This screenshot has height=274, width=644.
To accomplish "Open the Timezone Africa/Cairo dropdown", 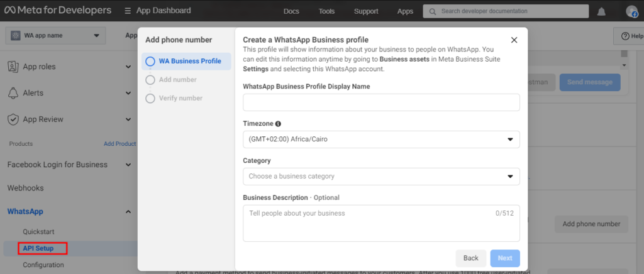I will tap(381, 140).
